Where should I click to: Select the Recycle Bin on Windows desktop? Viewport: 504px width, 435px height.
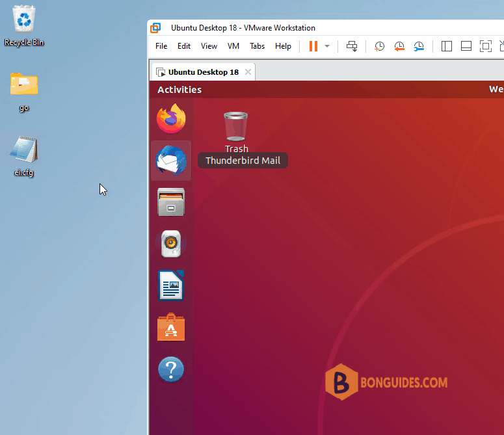click(x=24, y=26)
